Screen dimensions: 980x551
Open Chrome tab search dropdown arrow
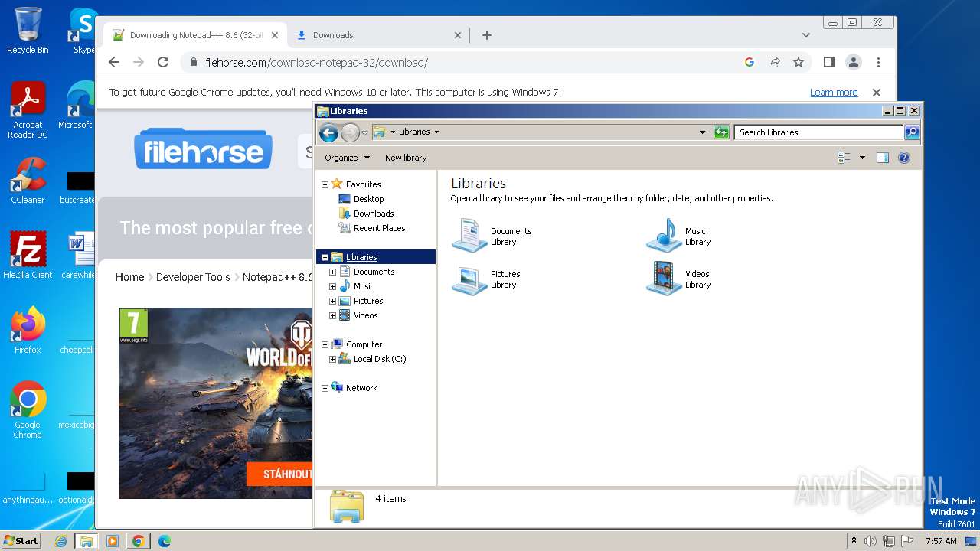(805, 35)
